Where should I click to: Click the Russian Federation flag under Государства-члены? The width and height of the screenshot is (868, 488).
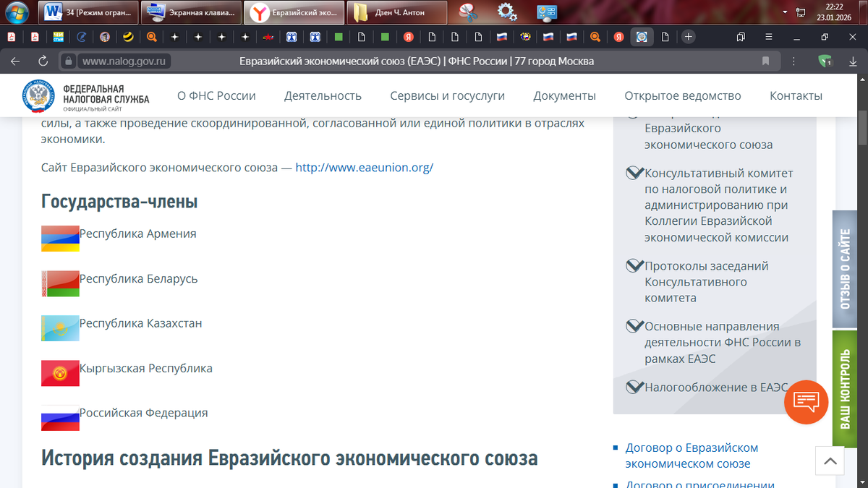pyautogui.click(x=60, y=418)
